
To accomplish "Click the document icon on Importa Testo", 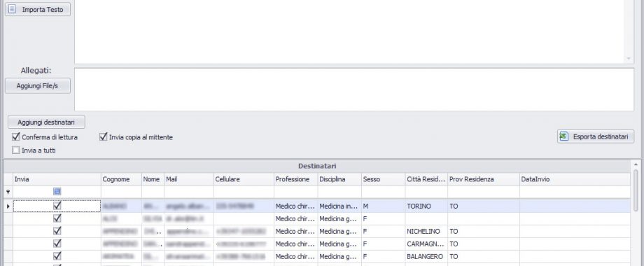I will (13, 8).
